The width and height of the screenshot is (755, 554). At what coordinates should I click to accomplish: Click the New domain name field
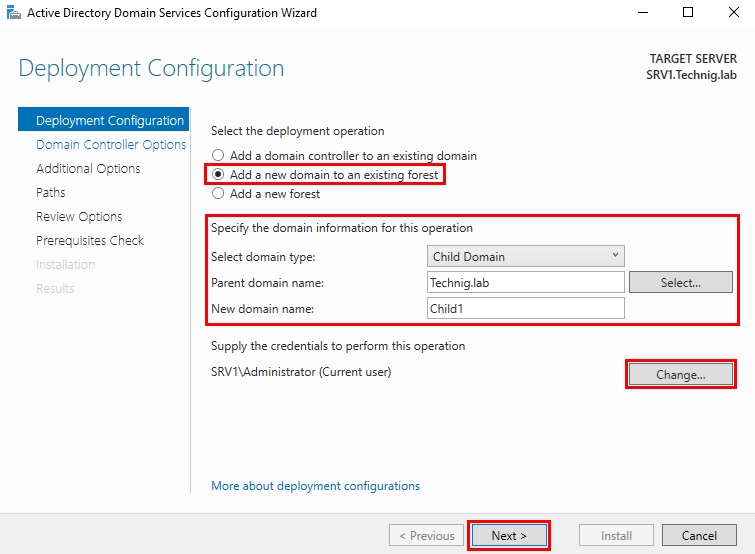(x=526, y=308)
